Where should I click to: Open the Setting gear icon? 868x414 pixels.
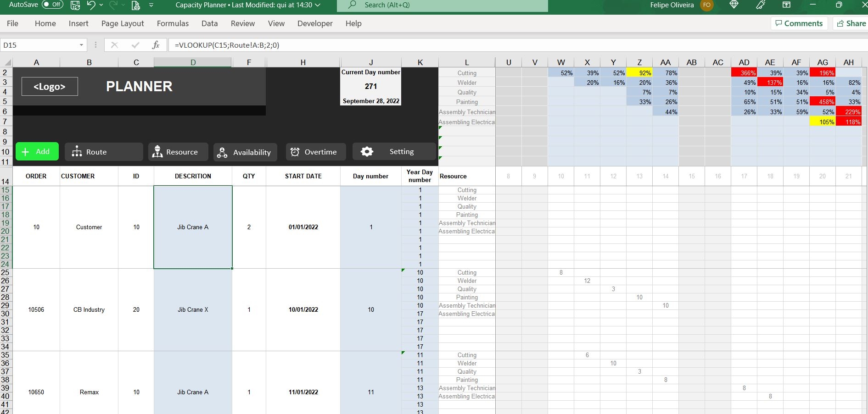point(367,151)
